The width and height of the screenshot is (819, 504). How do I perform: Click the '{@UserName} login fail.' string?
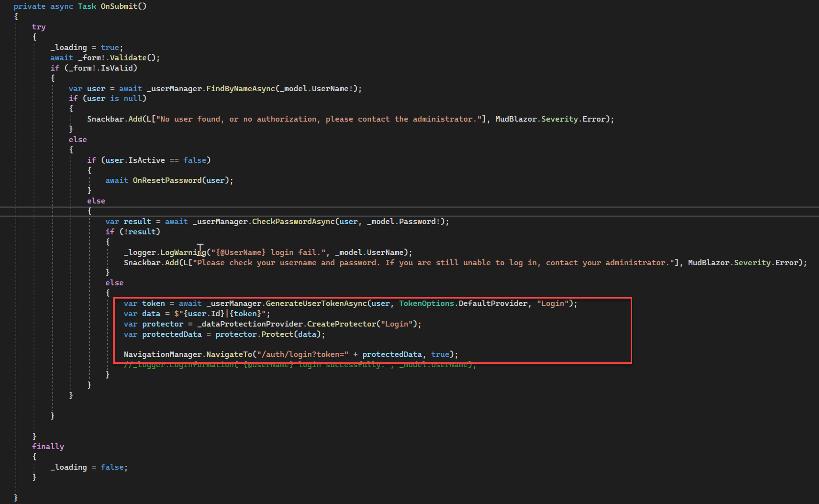(x=268, y=252)
